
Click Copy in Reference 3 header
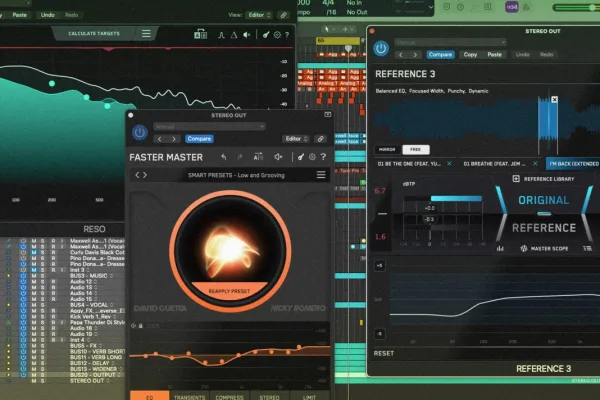tap(470, 54)
